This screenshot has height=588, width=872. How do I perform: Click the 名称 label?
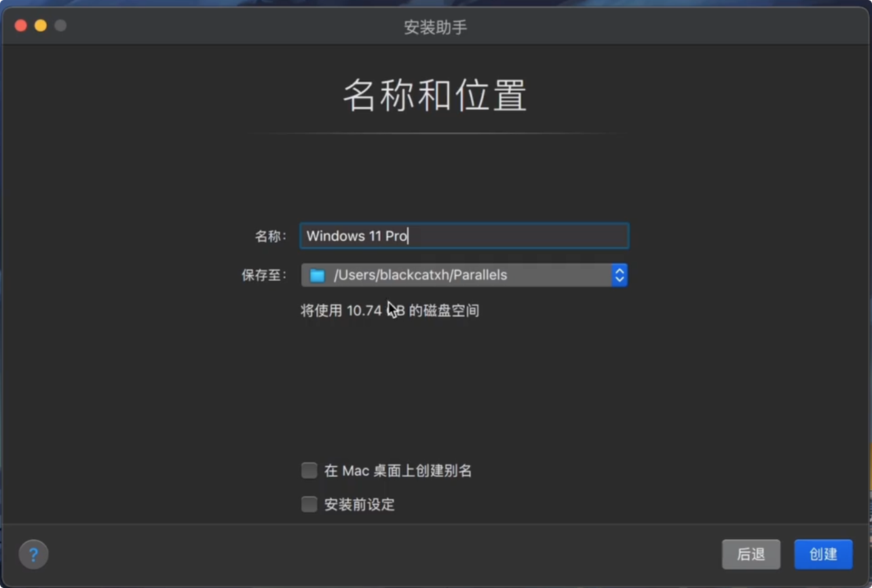(271, 236)
